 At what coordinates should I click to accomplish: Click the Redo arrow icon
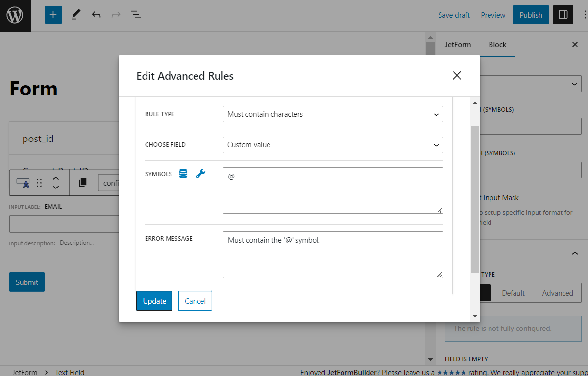(116, 15)
